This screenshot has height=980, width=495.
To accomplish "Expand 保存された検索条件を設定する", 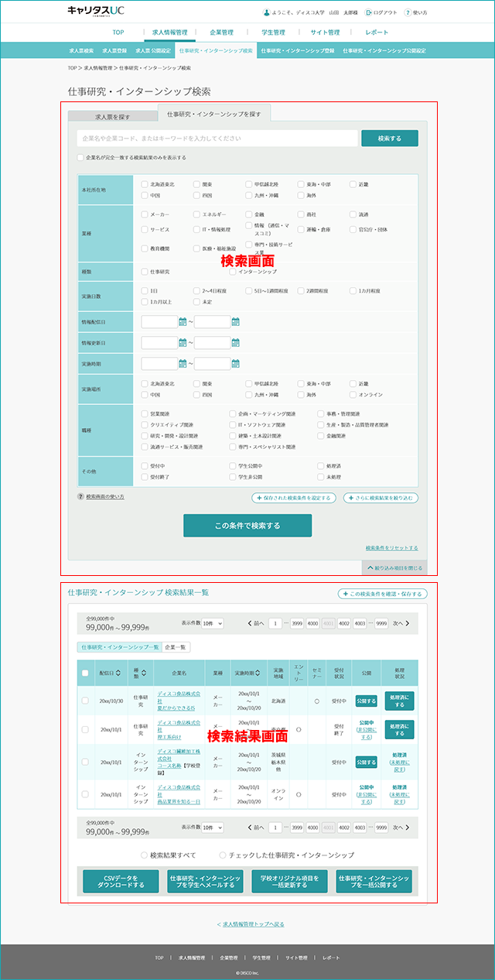I will (295, 498).
